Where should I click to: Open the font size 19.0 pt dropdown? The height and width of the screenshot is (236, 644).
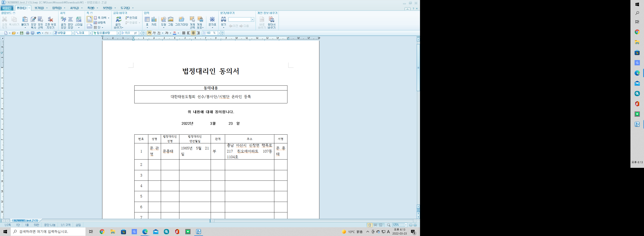[140, 33]
